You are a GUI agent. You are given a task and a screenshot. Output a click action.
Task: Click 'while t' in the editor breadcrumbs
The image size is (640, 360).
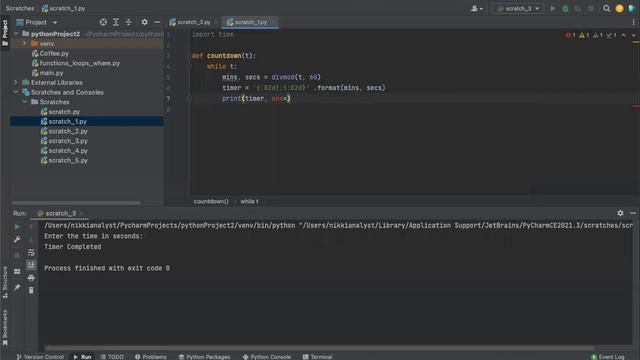249,201
